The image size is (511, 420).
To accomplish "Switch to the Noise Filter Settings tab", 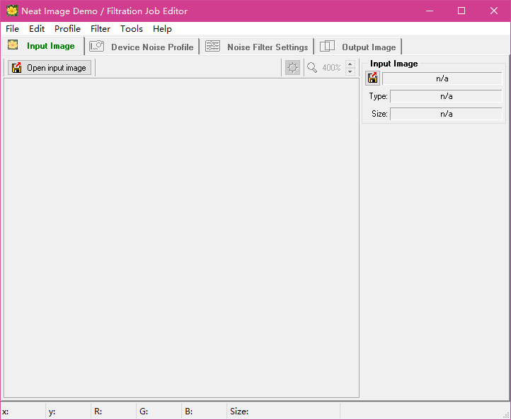I will click(258, 47).
